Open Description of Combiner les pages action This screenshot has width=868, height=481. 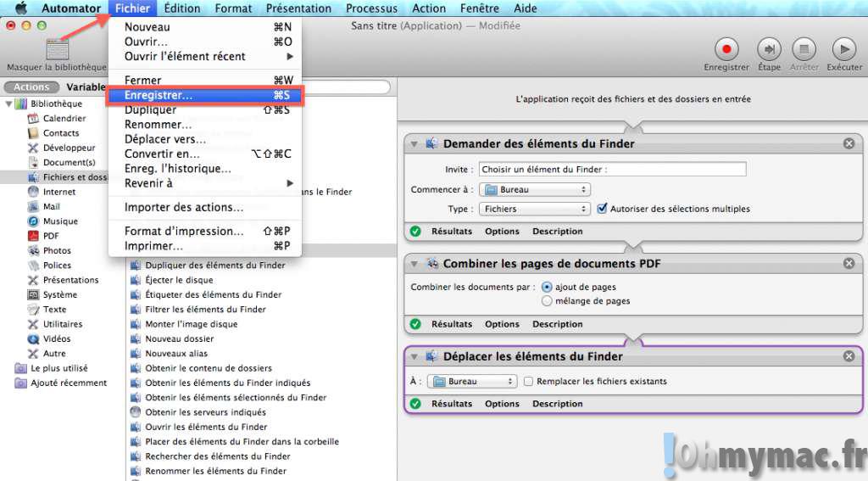tap(558, 324)
